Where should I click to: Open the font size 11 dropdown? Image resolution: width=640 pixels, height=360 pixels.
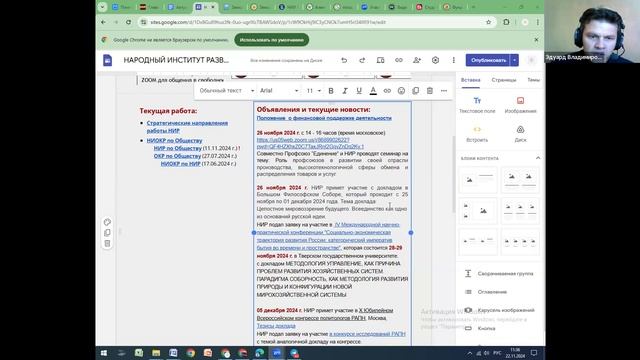point(313,91)
